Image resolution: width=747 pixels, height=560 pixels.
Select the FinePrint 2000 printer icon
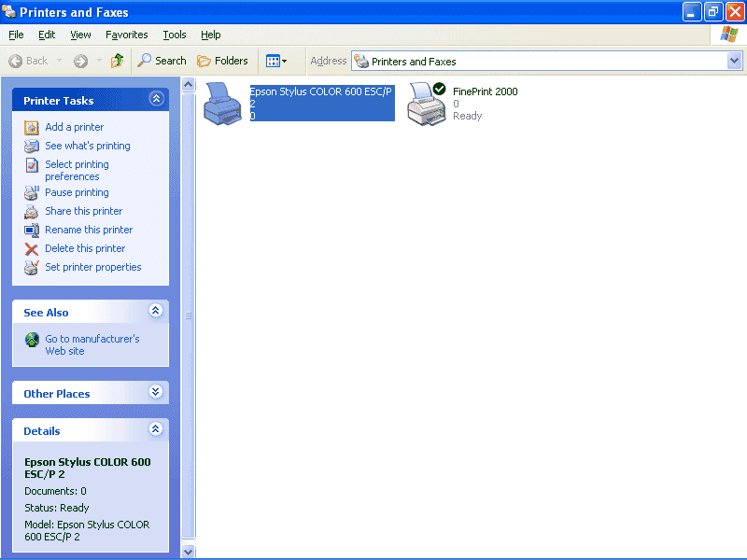coord(427,104)
